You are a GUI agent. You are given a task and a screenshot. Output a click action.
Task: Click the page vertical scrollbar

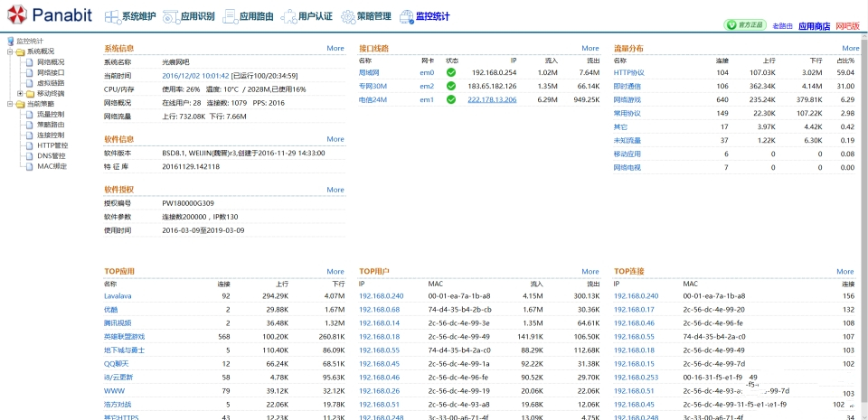[863, 226]
